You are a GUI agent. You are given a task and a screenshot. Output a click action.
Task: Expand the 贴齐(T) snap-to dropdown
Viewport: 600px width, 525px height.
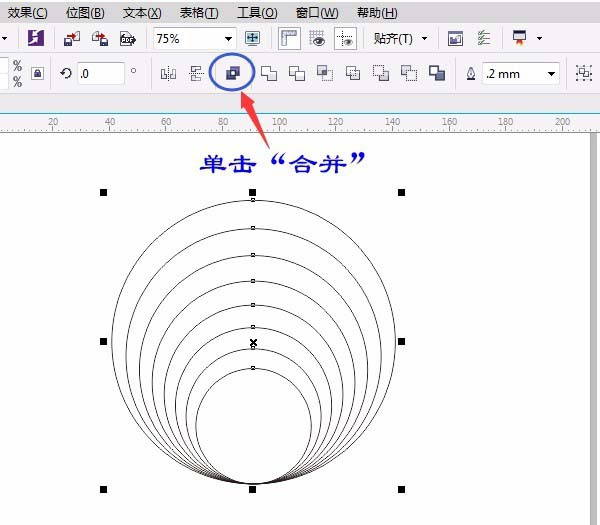pyautogui.click(x=424, y=38)
